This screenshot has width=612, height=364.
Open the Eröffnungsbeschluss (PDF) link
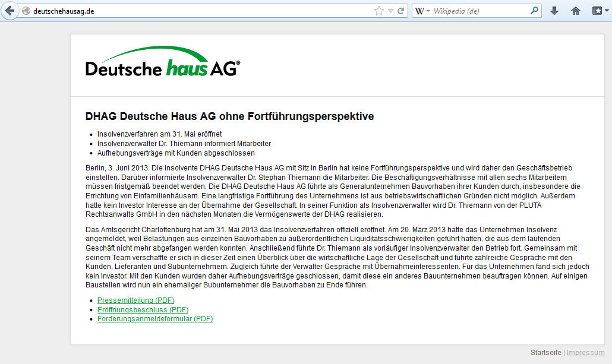point(143,309)
